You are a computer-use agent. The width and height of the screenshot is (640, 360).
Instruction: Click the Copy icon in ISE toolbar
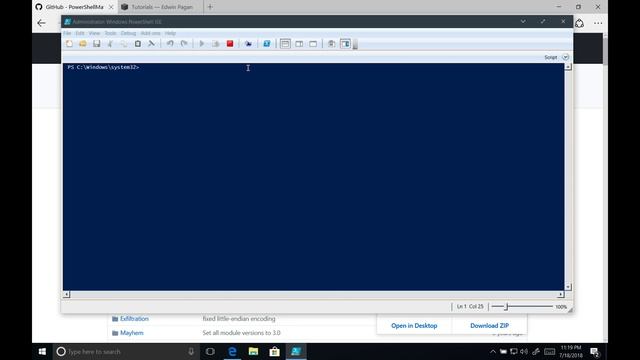[x=124, y=44]
